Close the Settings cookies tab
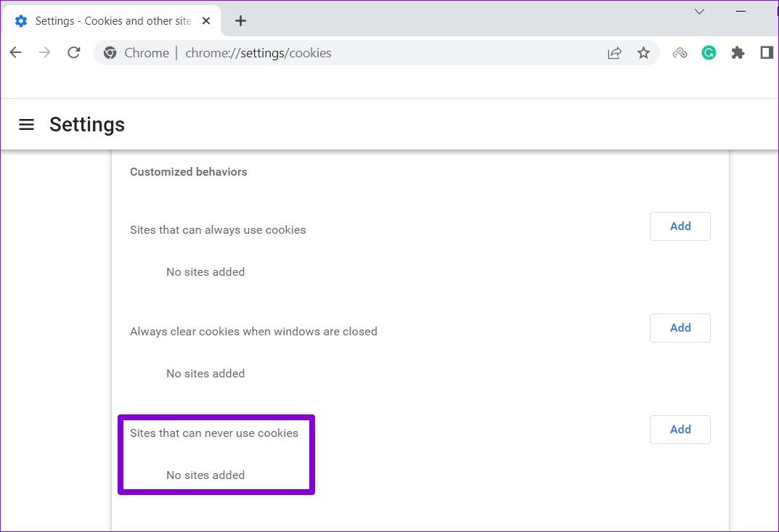779x532 pixels. [206, 21]
